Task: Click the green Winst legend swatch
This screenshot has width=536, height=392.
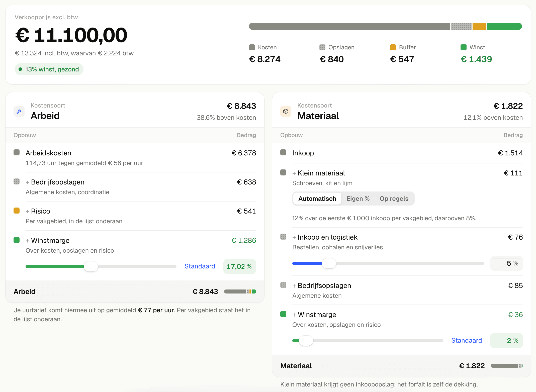Action: click(x=464, y=47)
